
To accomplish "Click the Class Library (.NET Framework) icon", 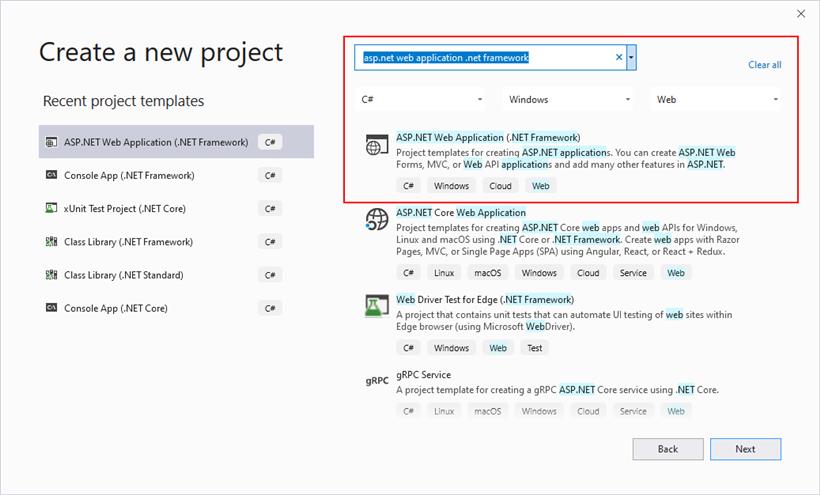I will click(51, 241).
